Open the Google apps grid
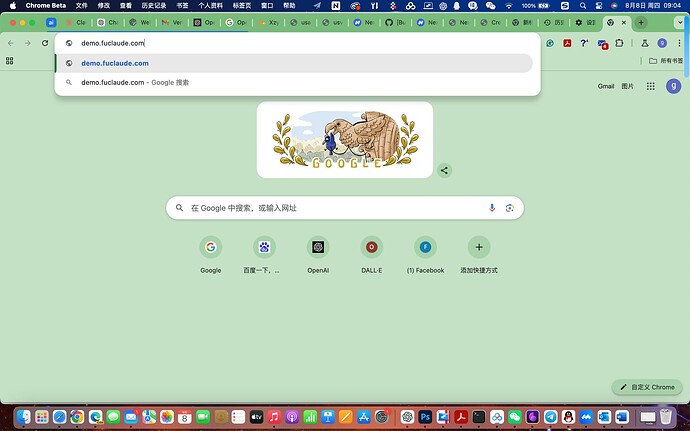The width and height of the screenshot is (690, 431). pyautogui.click(x=650, y=86)
